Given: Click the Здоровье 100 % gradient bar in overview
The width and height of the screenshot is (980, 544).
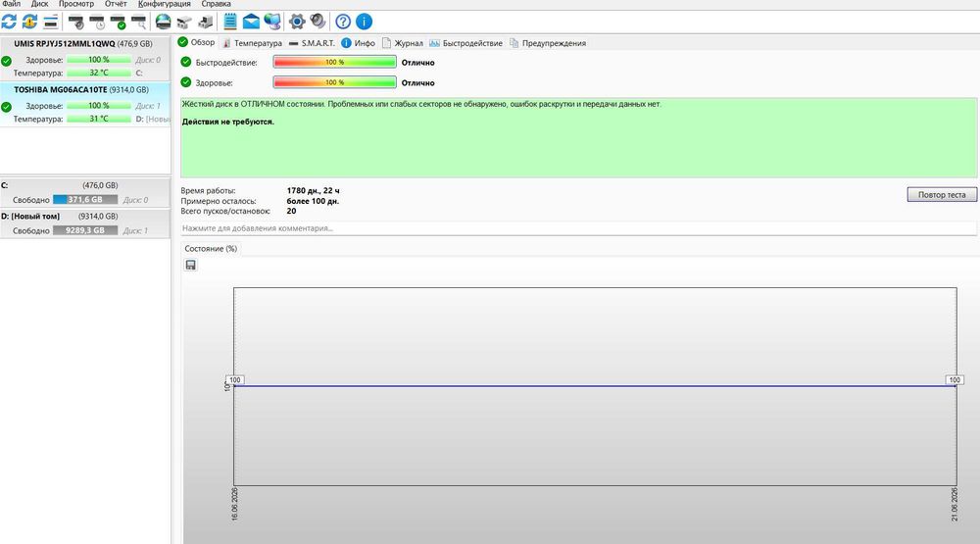Looking at the screenshot, I should (334, 82).
